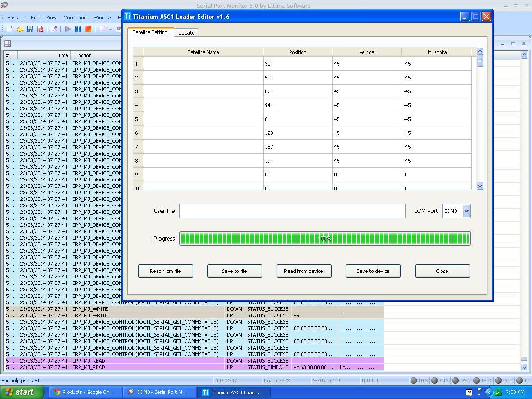
Task: Select the STATUS_TIMEOUT entry in the log
Action: (268, 367)
